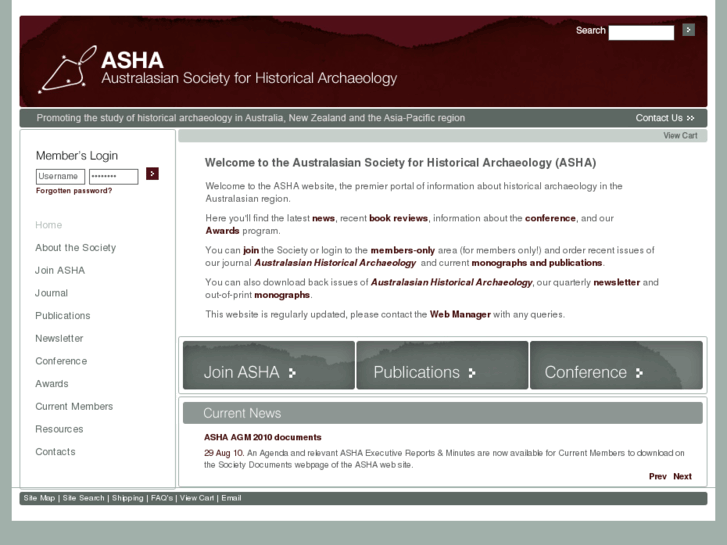Click Next in Current News
The width and height of the screenshot is (727, 545).
[x=682, y=476]
